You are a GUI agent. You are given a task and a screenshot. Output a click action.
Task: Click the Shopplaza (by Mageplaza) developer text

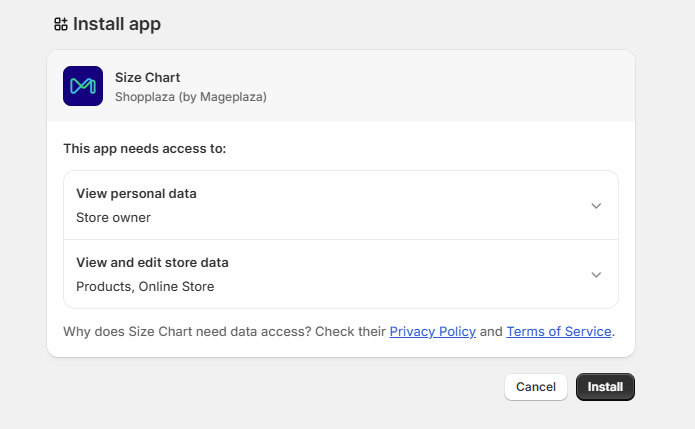(x=191, y=97)
